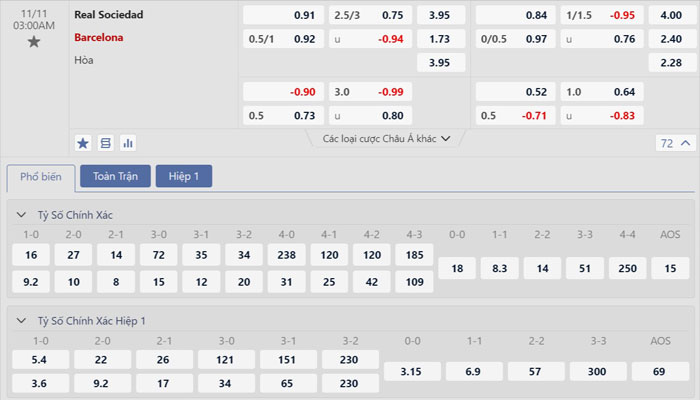The height and width of the screenshot is (400, 700).
Task: Choose first-half 3-3 odds 300
Action: [598, 372]
